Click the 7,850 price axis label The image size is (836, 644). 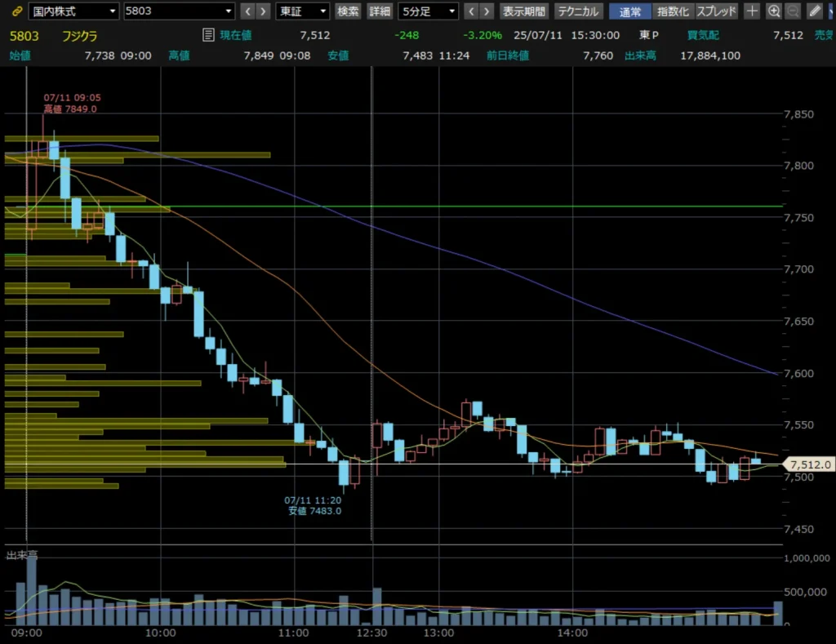point(798,114)
